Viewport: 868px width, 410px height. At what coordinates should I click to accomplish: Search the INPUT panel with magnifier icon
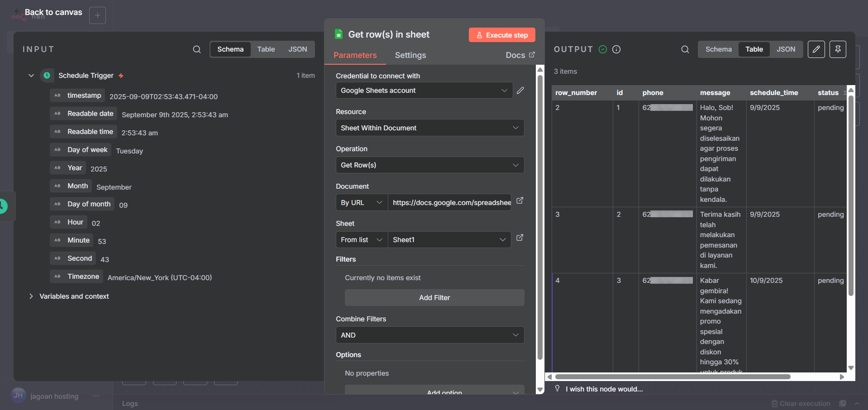click(196, 49)
